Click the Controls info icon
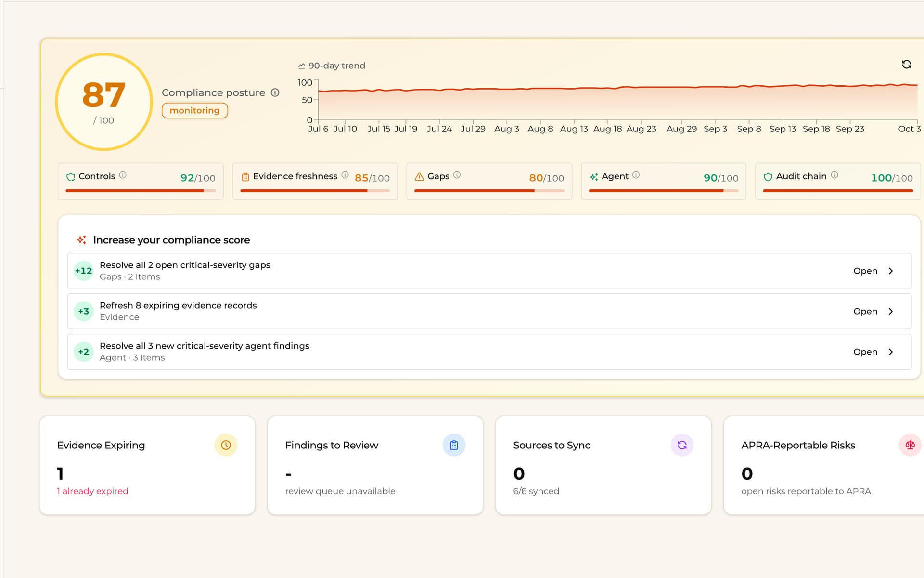Image resolution: width=924 pixels, height=578 pixels. (x=123, y=175)
